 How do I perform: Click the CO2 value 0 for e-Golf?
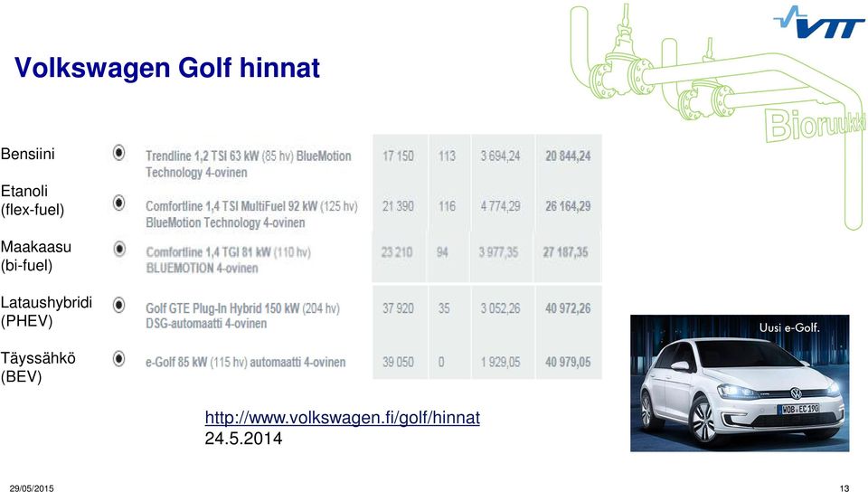441,362
